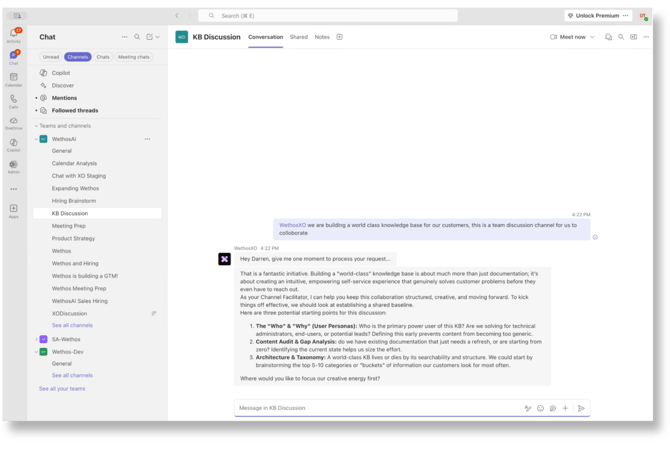
Task: Open the Meet now dropdown arrow
Action: click(592, 37)
